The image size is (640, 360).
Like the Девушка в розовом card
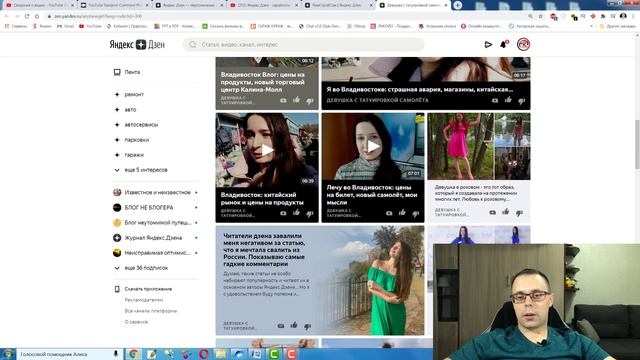[x=506, y=211]
